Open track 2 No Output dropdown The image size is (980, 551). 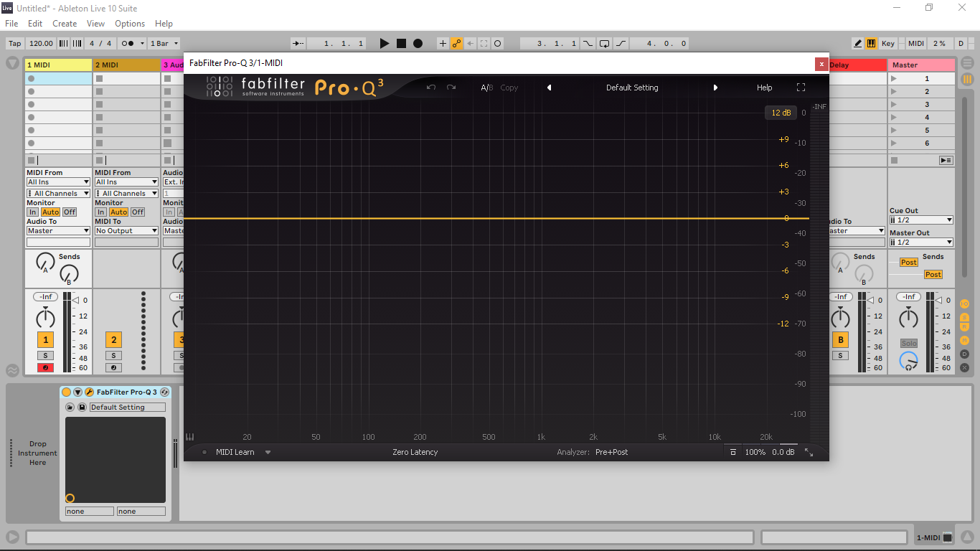point(126,230)
